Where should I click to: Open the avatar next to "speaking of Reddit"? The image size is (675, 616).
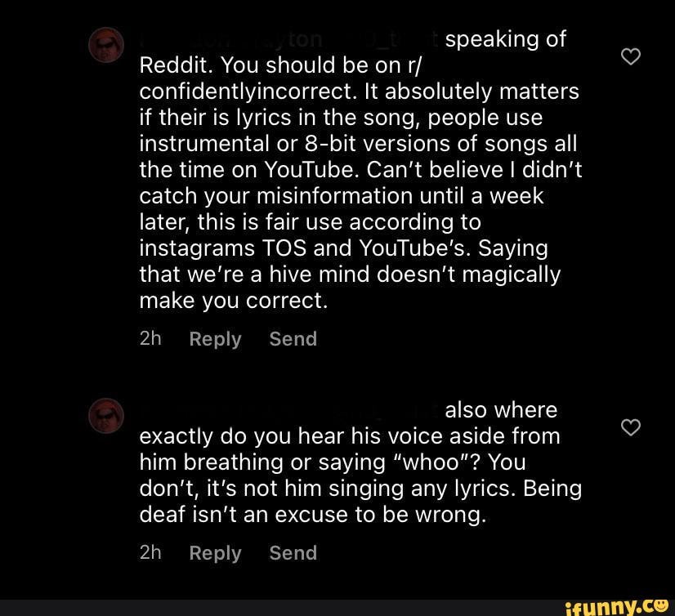point(106,45)
